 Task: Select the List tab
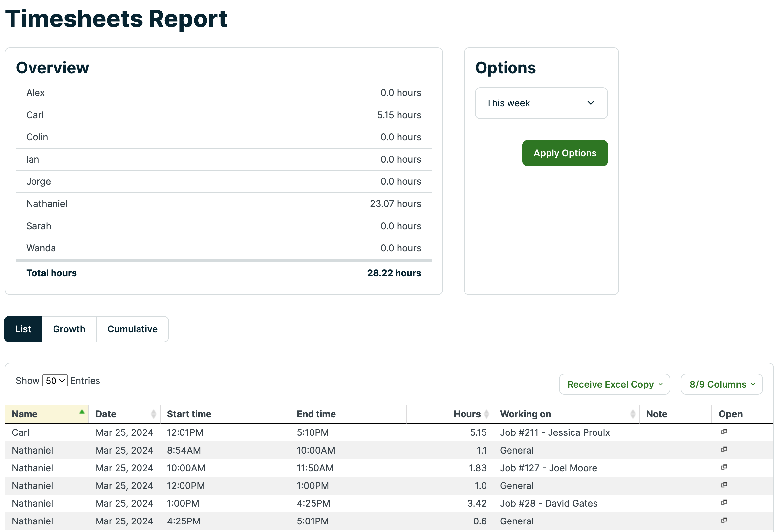23,329
